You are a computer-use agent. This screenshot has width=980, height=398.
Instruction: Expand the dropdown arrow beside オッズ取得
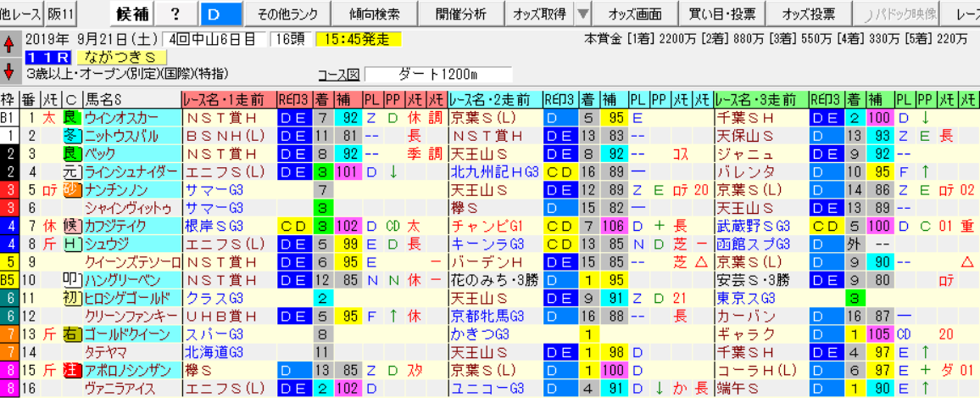pyautogui.click(x=582, y=13)
